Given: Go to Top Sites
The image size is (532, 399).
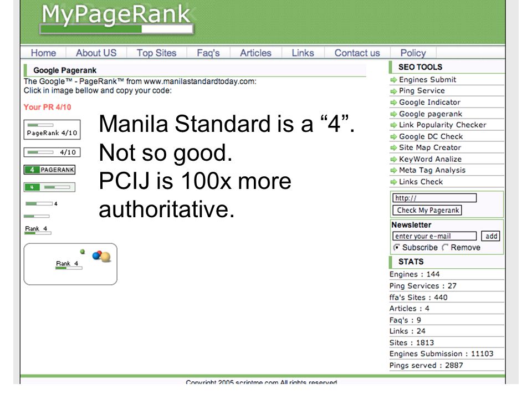Looking at the screenshot, I should (x=156, y=53).
